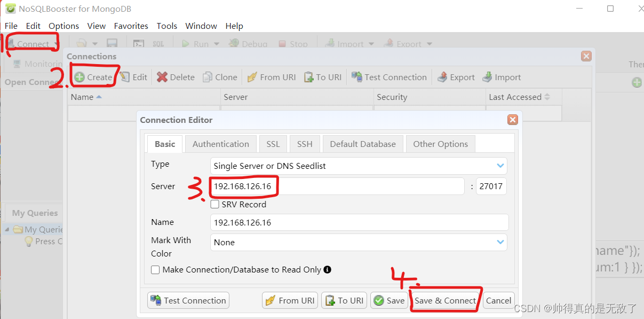Open the main toolbar Export dropdown arrow
The width and height of the screenshot is (644, 319).
(429, 44)
